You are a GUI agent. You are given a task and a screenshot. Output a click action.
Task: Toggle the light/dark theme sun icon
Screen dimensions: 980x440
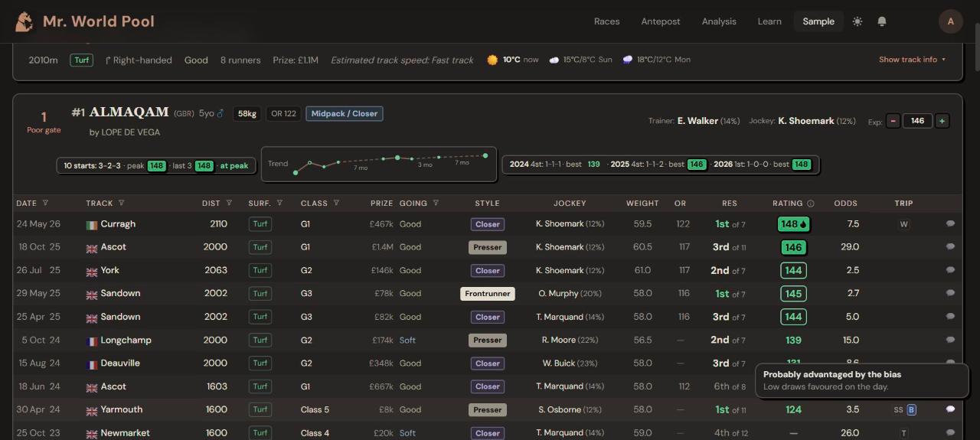coord(857,21)
